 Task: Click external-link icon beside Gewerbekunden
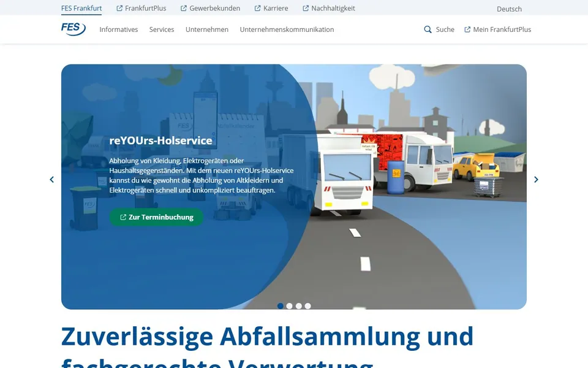(x=183, y=8)
